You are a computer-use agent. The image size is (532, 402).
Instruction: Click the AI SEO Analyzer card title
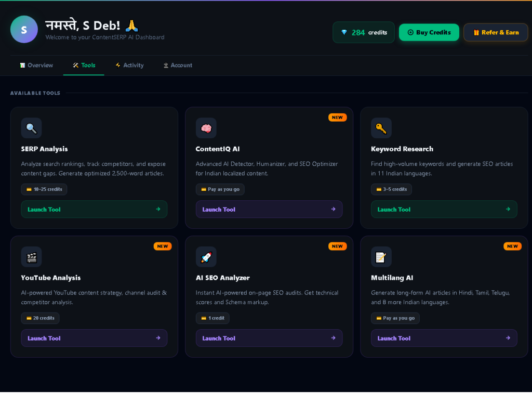coord(222,278)
